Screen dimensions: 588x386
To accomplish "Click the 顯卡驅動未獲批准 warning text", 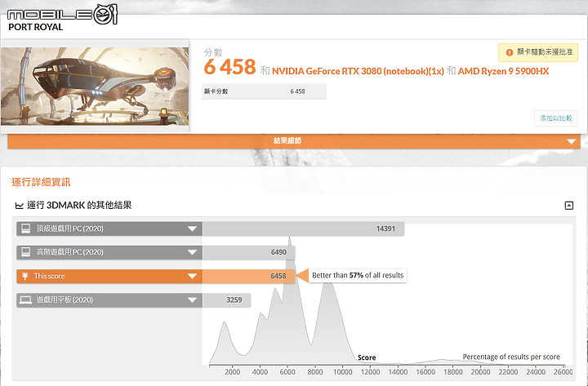I will [545, 52].
